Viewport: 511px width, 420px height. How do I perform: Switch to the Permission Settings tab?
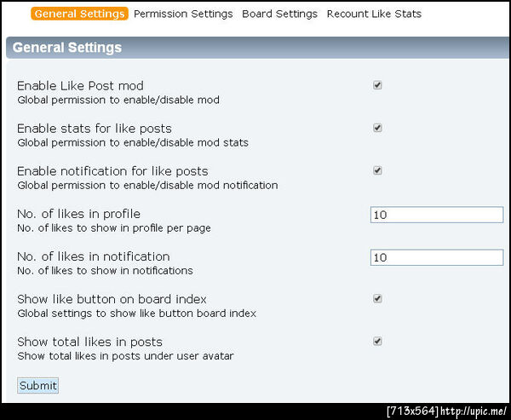[x=183, y=14]
